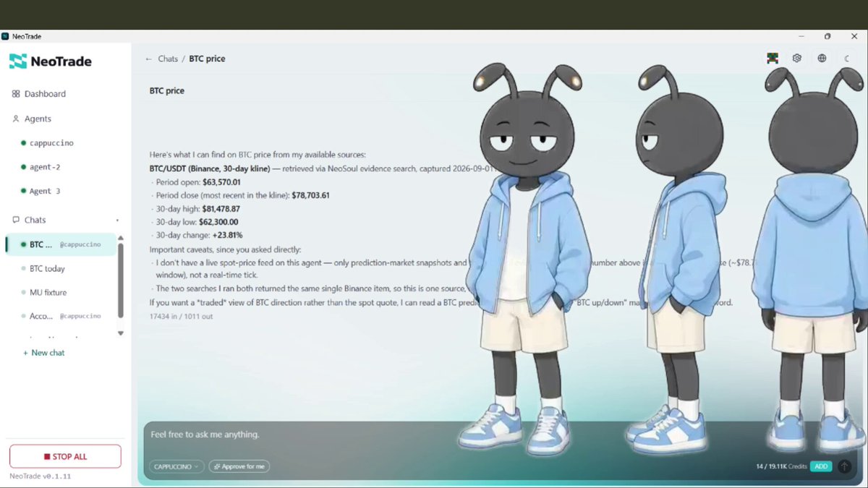Click the chat list scrollbar down arrow
The image size is (868, 488).
tap(121, 333)
